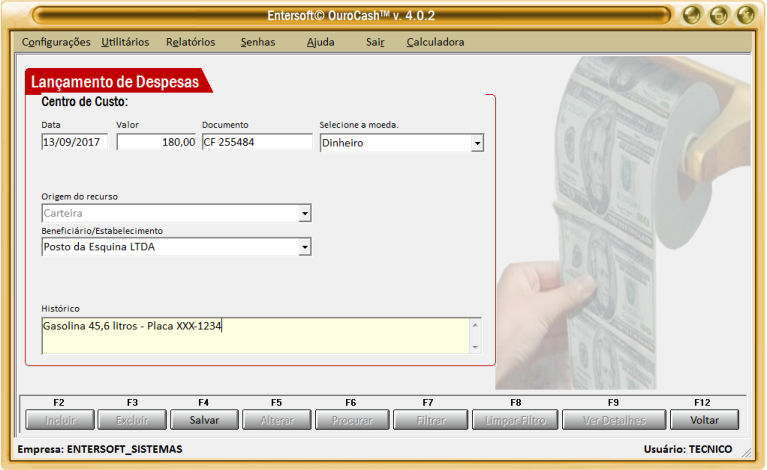Viewport: 767px width, 470px height.
Task: Open the Ajuda menu
Action: click(x=320, y=42)
